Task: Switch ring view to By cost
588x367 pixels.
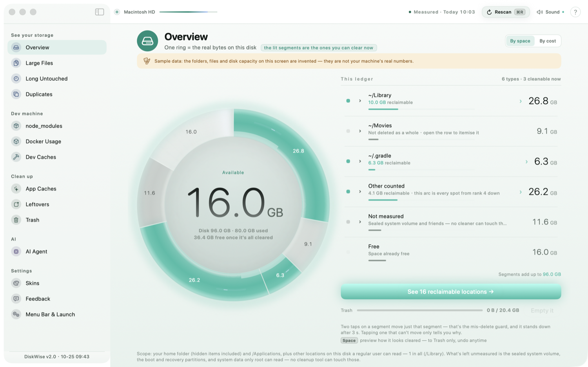Action: point(548,41)
